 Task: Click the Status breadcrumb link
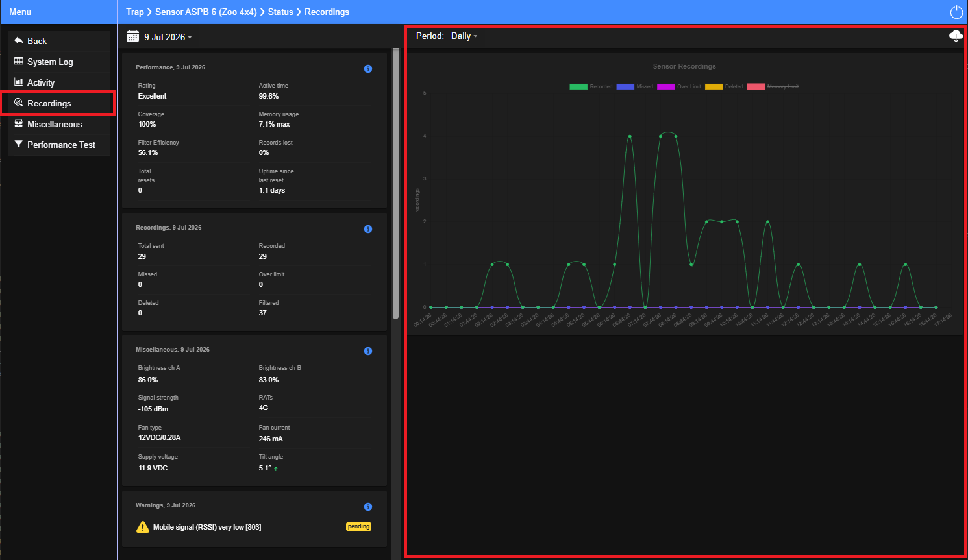pyautogui.click(x=280, y=12)
